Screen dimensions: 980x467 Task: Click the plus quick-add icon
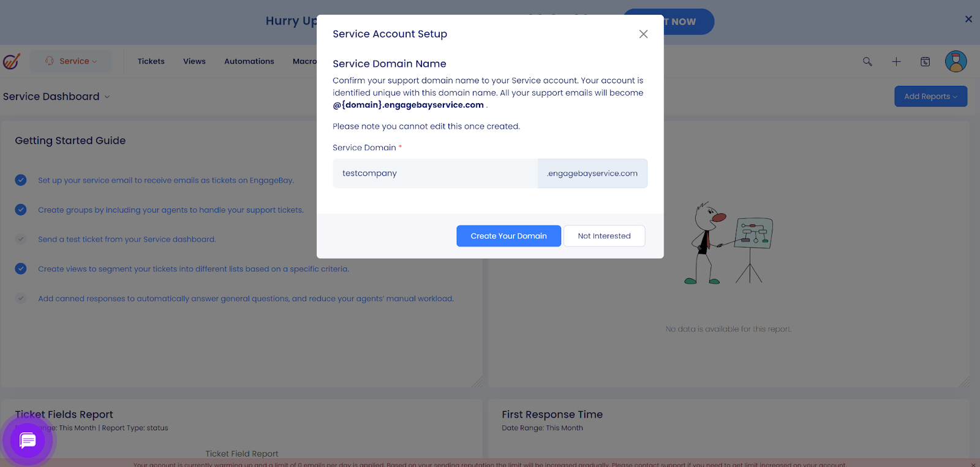coord(896,61)
